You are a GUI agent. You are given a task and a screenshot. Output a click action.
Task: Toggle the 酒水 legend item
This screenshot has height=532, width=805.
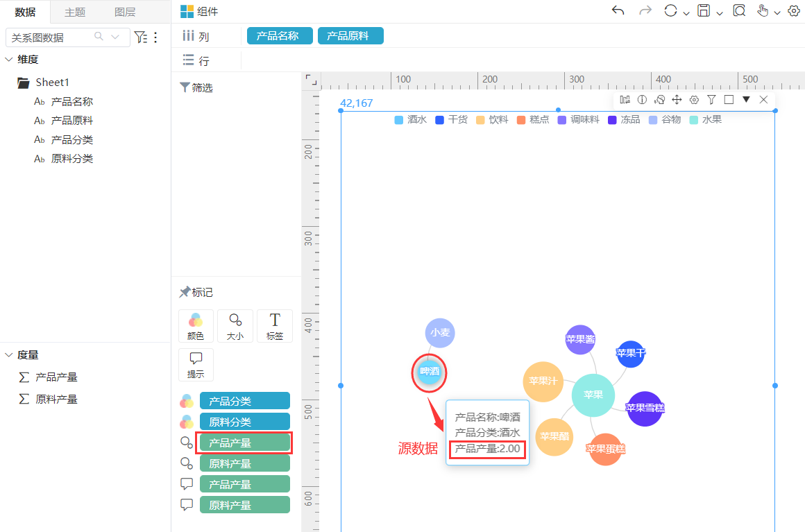tap(411, 119)
